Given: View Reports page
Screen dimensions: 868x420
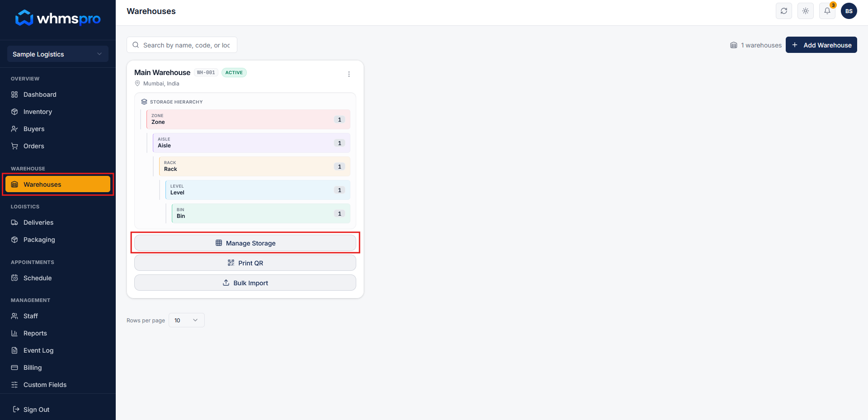Looking at the screenshot, I should (x=58, y=333).
